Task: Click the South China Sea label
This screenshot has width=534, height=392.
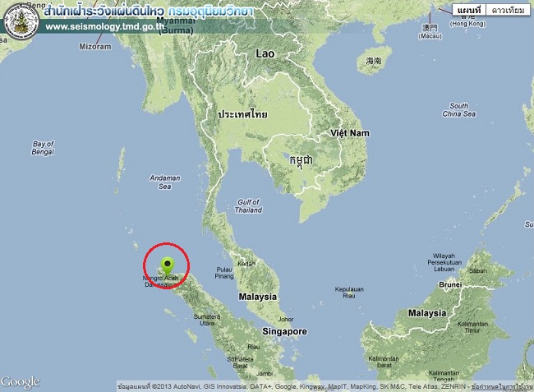Action: [x=458, y=110]
